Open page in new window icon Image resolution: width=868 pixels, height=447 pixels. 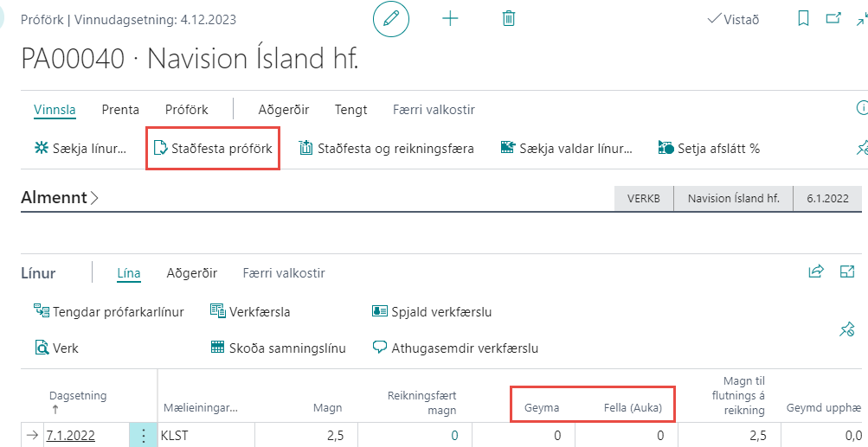833,19
